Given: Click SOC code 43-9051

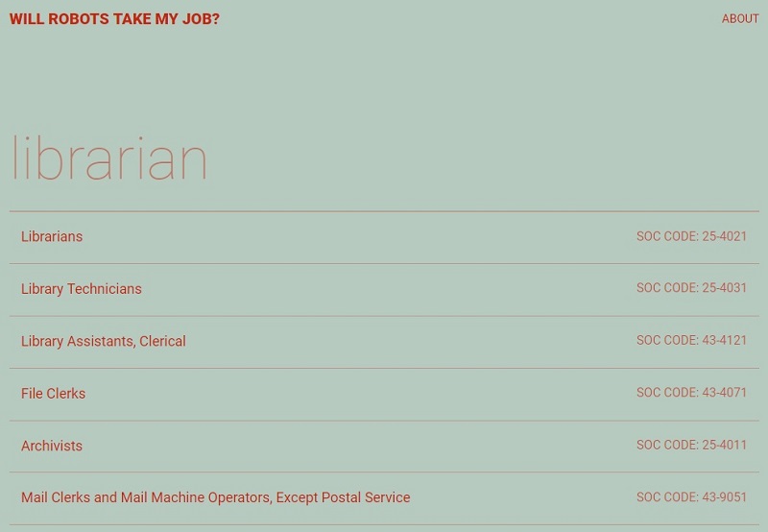Looking at the screenshot, I should point(691,497).
